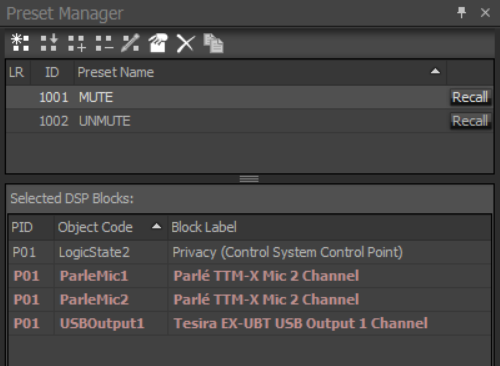The width and height of the screenshot is (500, 366).
Task: Click Tesira EX-UBT USB Output 1 Channel label
Action: (x=301, y=323)
